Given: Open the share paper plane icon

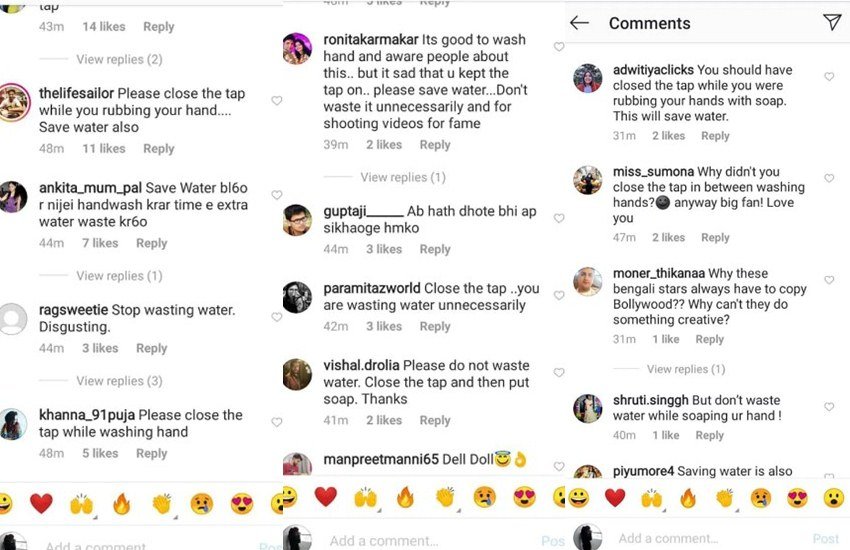Looking at the screenshot, I should (x=831, y=23).
